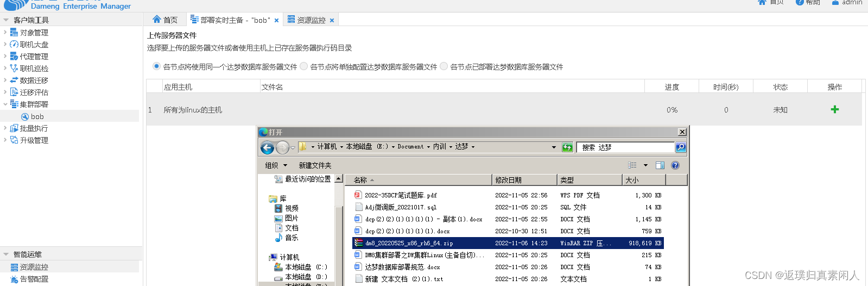
Task: Click the 音乐 library icon in dialog
Action: click(x=278, y=238)
